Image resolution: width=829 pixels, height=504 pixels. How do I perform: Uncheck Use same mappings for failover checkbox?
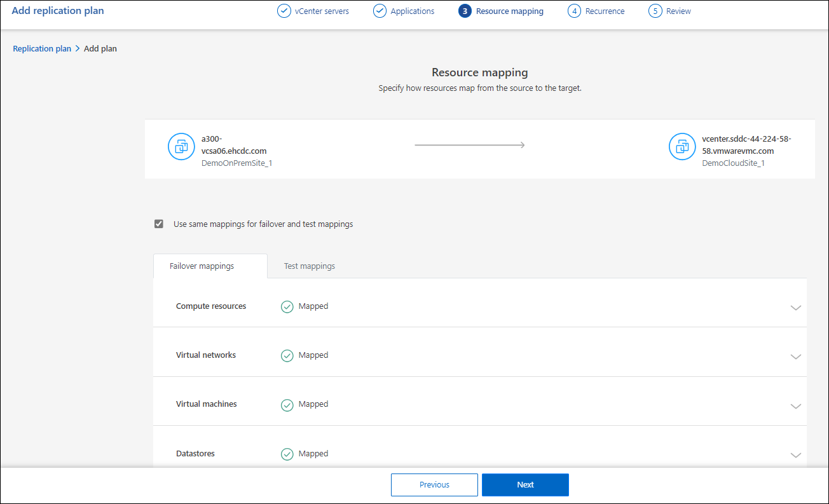159,224
